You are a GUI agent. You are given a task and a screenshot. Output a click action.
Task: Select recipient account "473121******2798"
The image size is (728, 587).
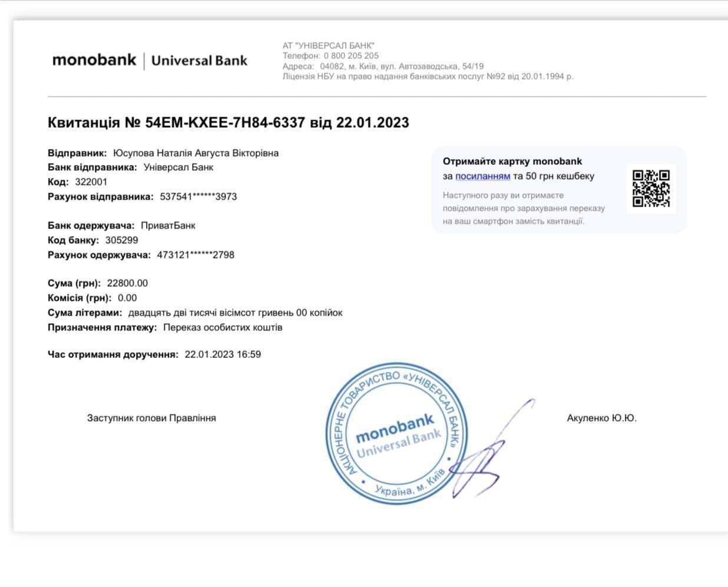tap(196, 255)
